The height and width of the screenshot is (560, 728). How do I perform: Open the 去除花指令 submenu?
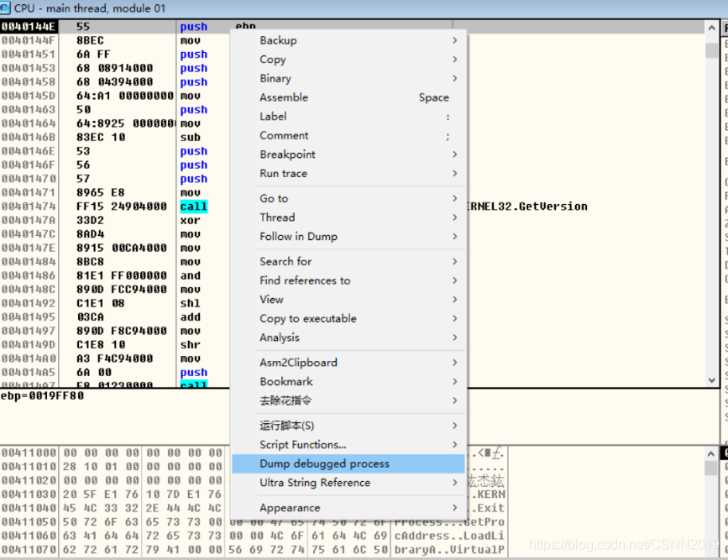(348, 400)
